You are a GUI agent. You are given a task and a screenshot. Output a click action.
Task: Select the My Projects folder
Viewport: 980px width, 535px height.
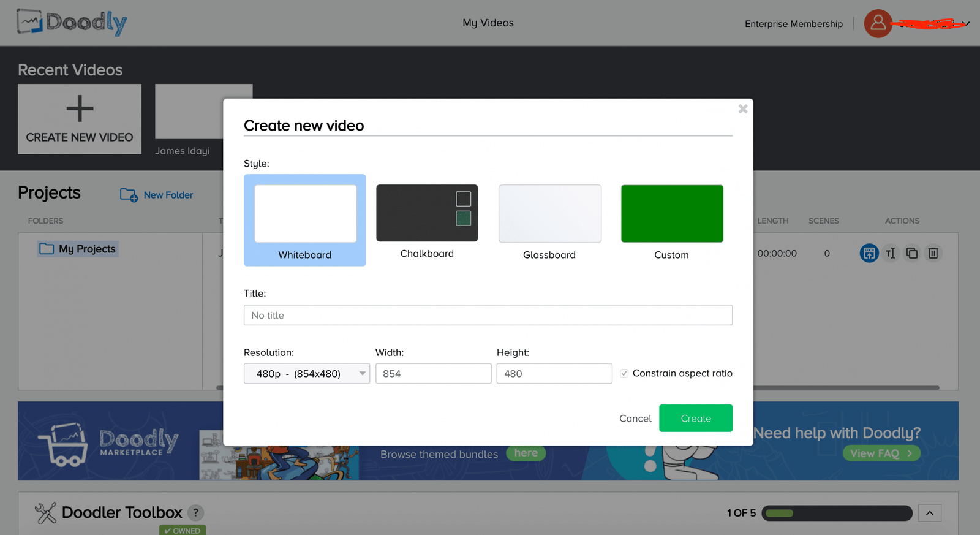[78, 249]
